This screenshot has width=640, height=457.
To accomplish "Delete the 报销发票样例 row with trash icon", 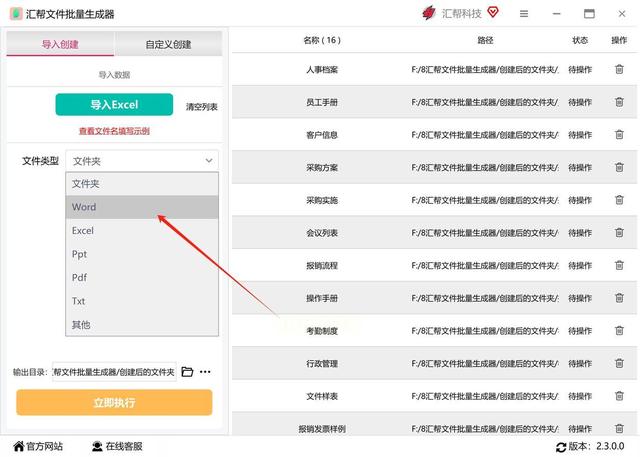I will (x=619, y=428).
